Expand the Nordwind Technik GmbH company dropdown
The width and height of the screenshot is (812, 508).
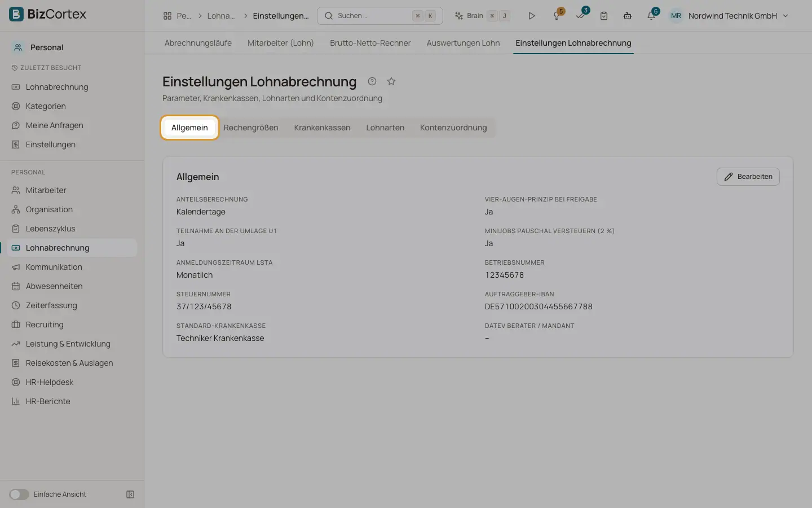739,16
